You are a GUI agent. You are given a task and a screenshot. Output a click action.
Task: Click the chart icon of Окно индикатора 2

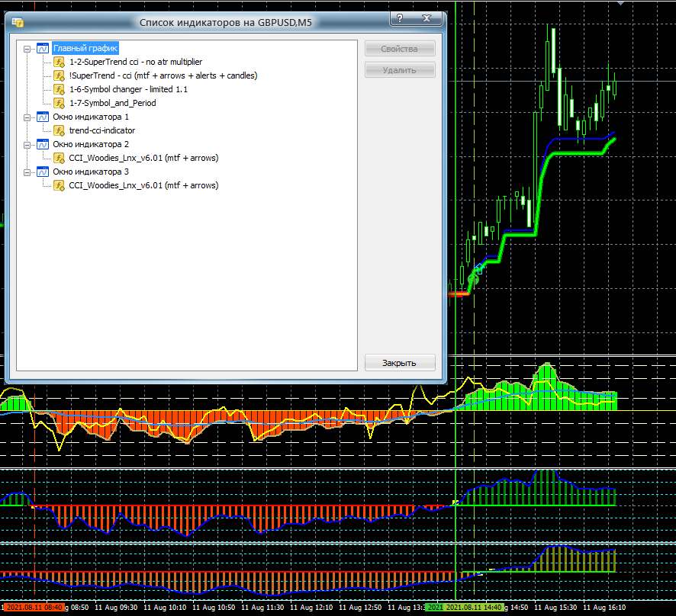pyautogui.click(x=43, y=144)
